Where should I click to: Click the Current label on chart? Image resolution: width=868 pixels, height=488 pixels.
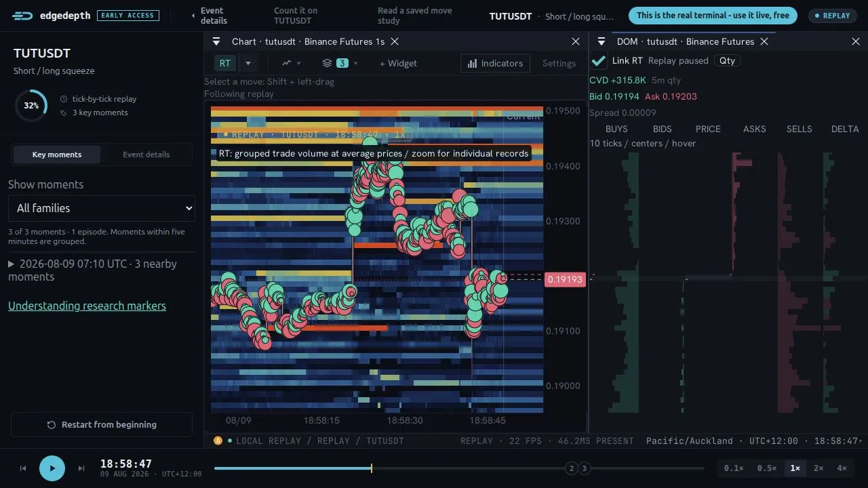524,117
